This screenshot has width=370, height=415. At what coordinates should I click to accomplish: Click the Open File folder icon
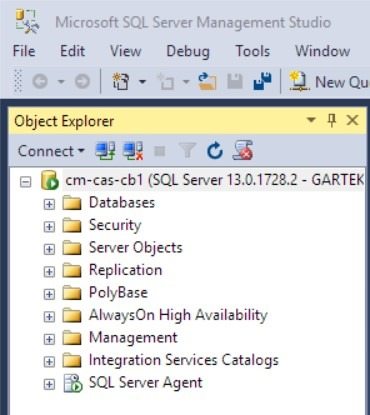click(207, 82)
